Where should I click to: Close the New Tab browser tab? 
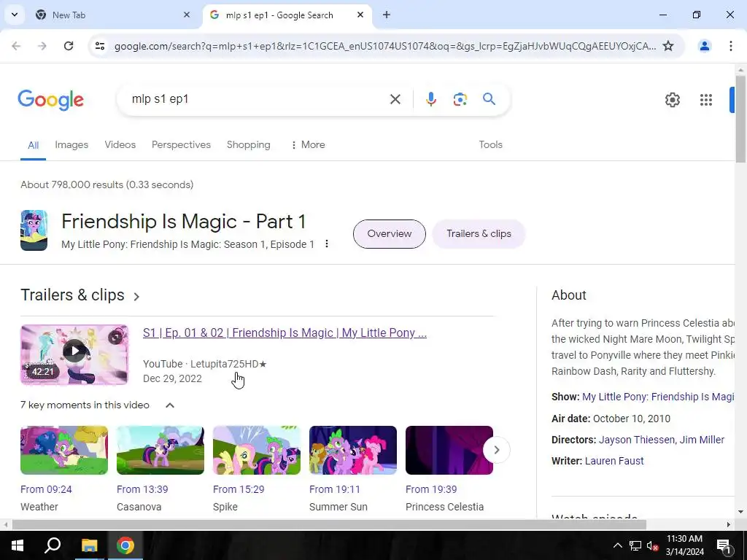click(x=187, y=15)
